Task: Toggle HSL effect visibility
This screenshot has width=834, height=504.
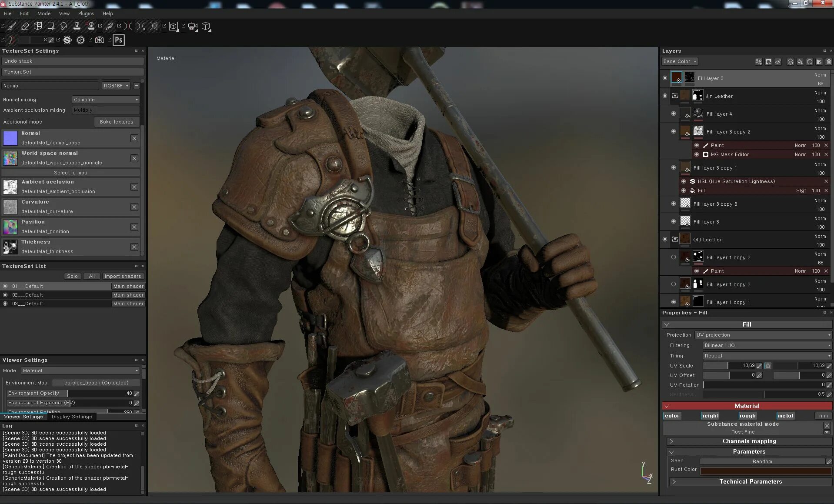Action: click(684, 181)
